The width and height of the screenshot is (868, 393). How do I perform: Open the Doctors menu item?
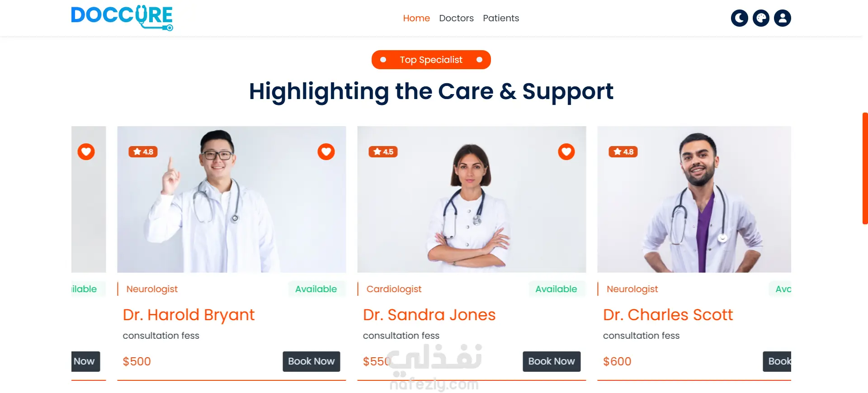tap(456, 18)
